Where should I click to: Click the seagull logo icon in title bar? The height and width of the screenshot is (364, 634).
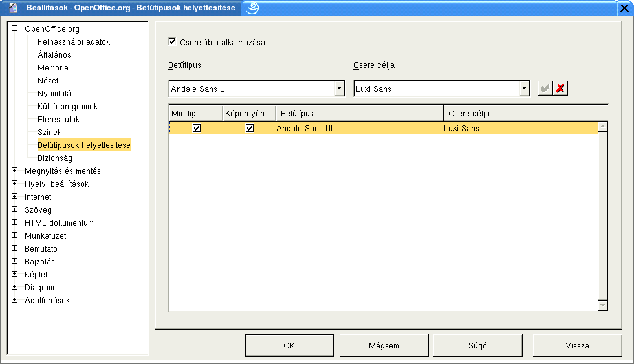(x=252, y=8)
